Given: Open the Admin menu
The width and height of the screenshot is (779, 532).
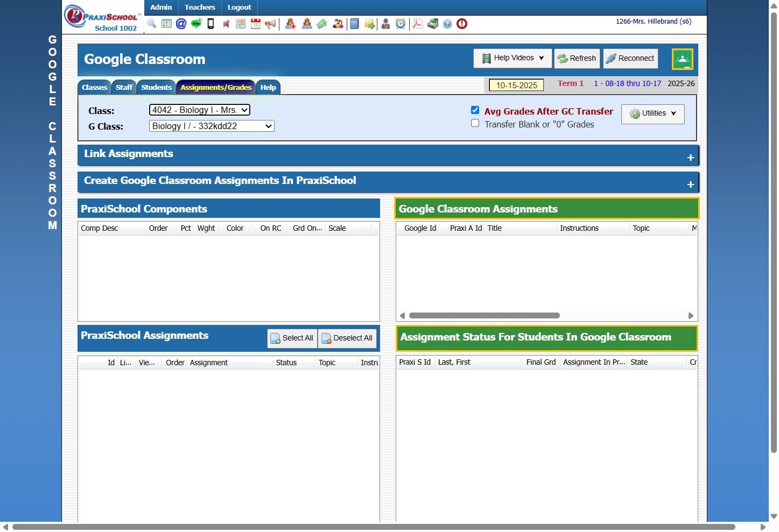Looking at the screenshot, I should tap(161, 8).
